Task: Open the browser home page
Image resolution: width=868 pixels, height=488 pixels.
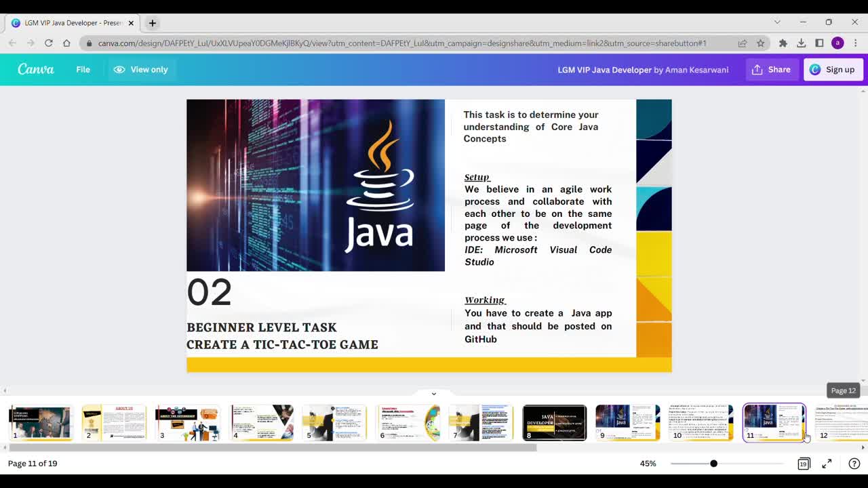Action: [x=66, y=43]
